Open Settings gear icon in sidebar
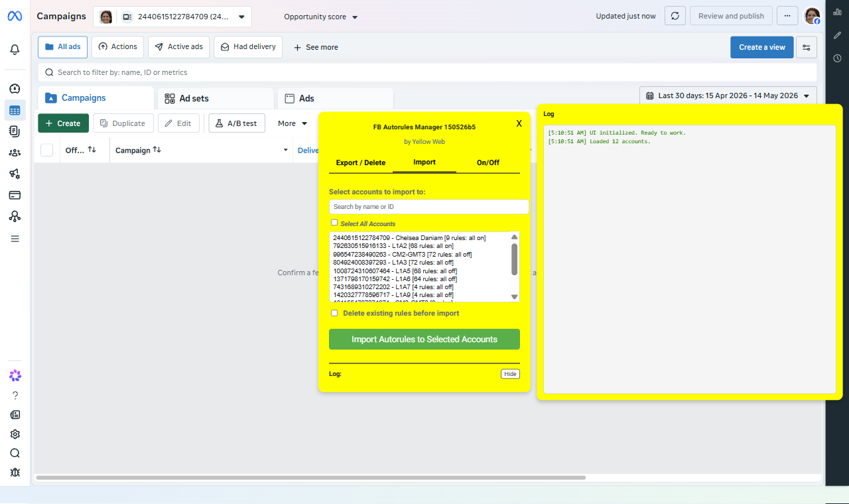The image size is (849, 504). coord(15,434)
